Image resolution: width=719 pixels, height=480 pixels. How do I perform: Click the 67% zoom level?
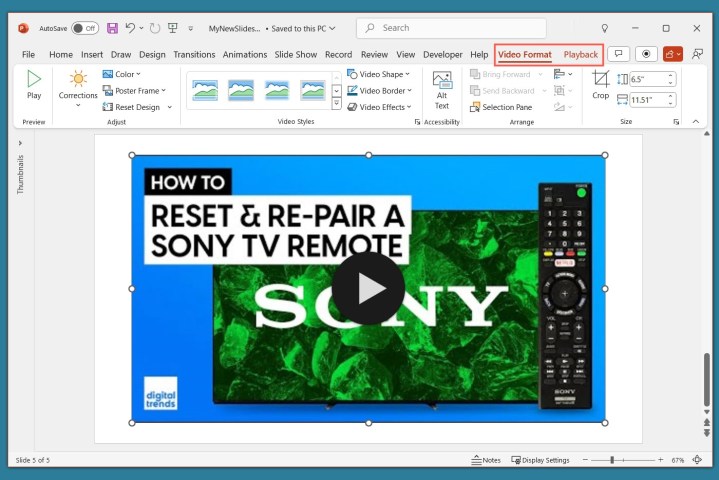678,460
